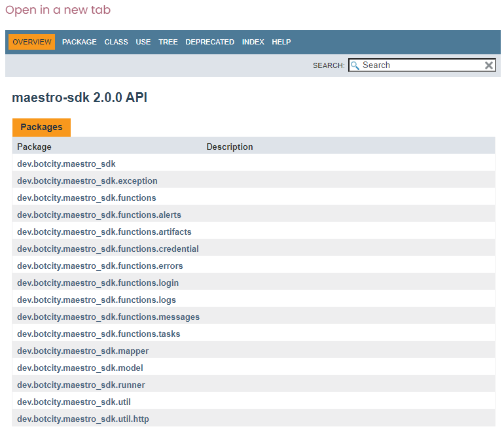Click the 'SEARCH:' label
The width and height of the screenshot is (504, 433).
pos(329,65)
